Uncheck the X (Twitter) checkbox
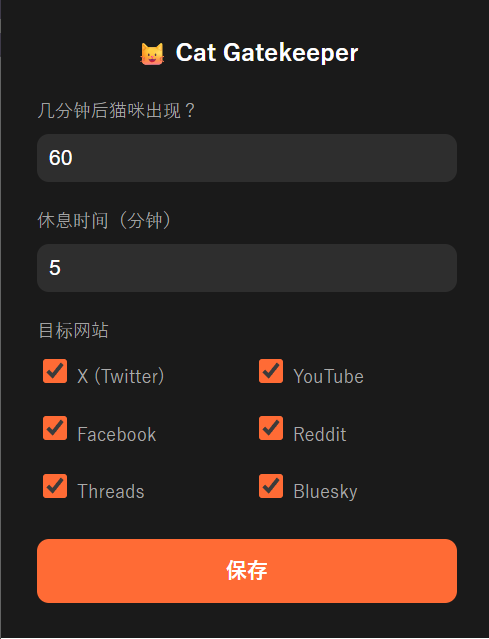The image size is (489, 639). [x=55, y=371]
